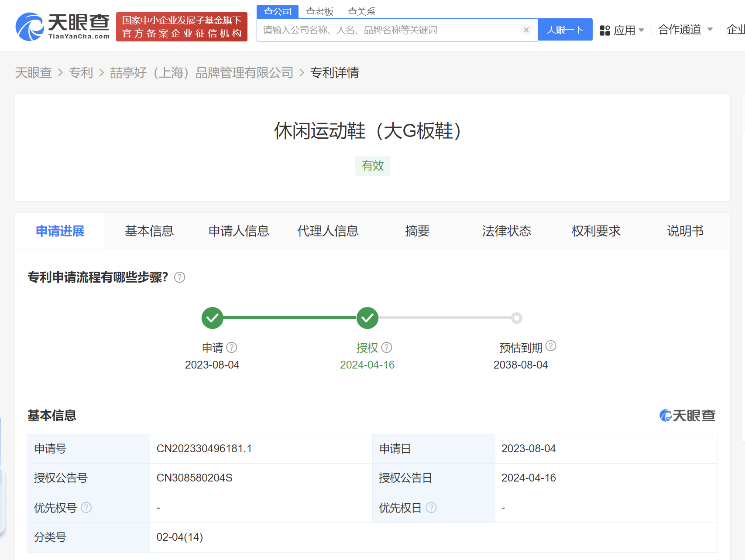
Task: Click the help icon beside 申请 step
Action: pyautogui.click(x=232, y=348)
